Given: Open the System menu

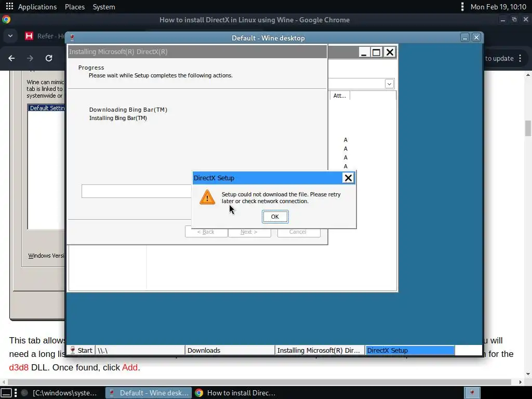Looking at the screenshot, I should coord(104,7).
